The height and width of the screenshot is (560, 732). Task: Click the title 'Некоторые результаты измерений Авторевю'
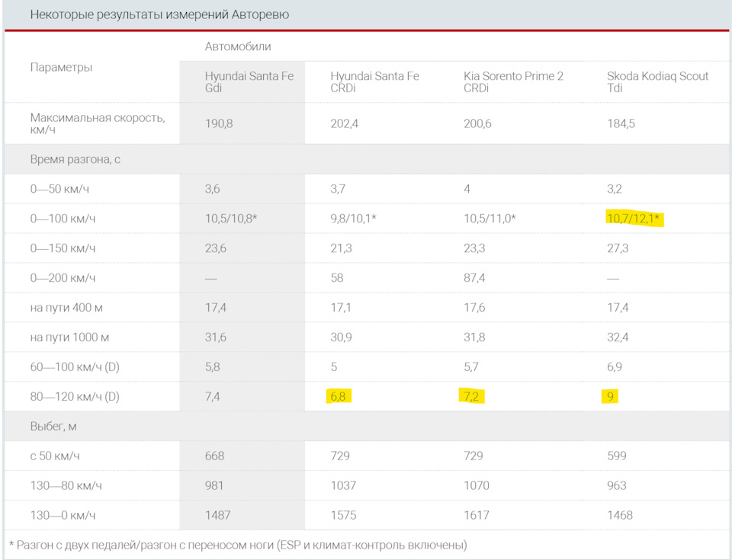(x=159, y=14)
